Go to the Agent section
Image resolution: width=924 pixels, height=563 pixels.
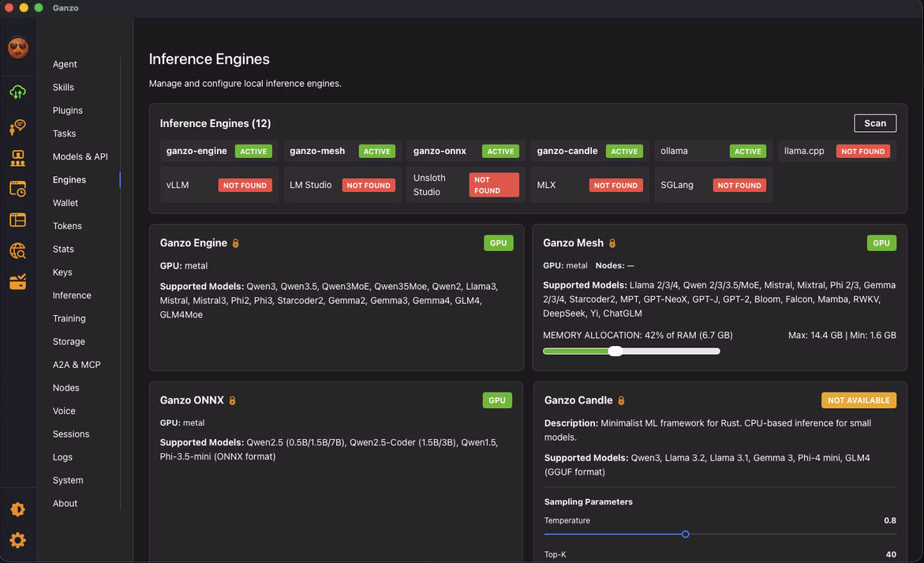65,64
